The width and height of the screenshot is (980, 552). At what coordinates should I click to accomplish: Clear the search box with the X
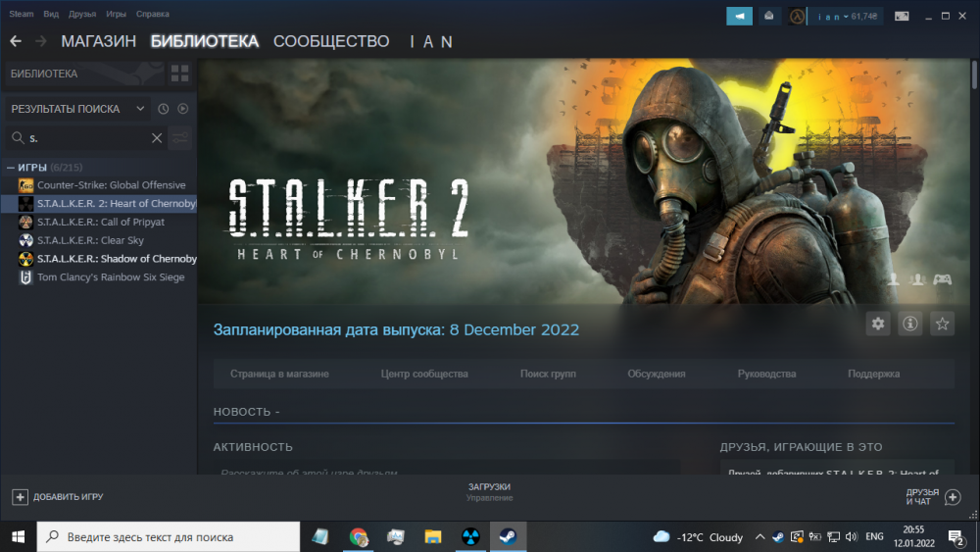coord(157,138)
